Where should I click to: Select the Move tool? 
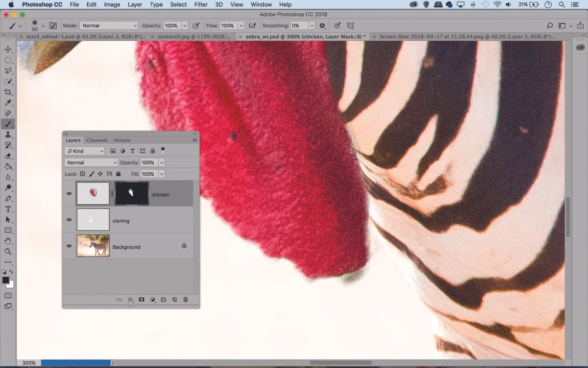click(8, 50)
